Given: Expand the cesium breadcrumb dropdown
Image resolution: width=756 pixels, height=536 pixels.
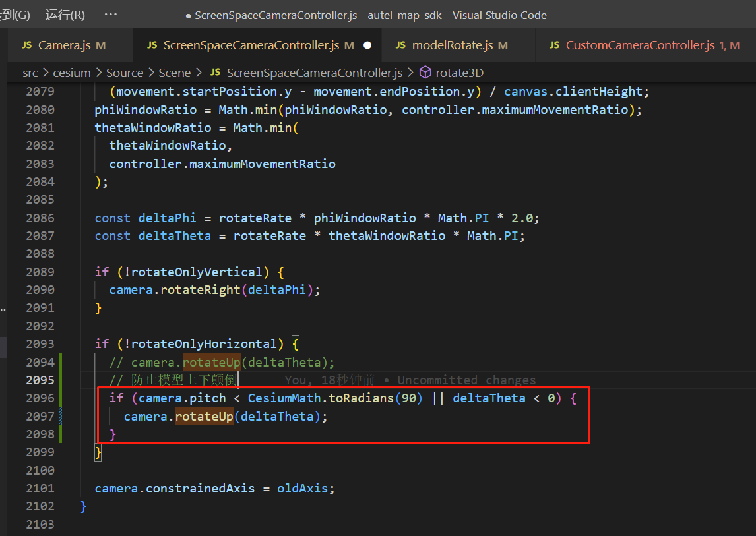Looking at the screenshot, I should pyautogui.click(x=72, y=73).
